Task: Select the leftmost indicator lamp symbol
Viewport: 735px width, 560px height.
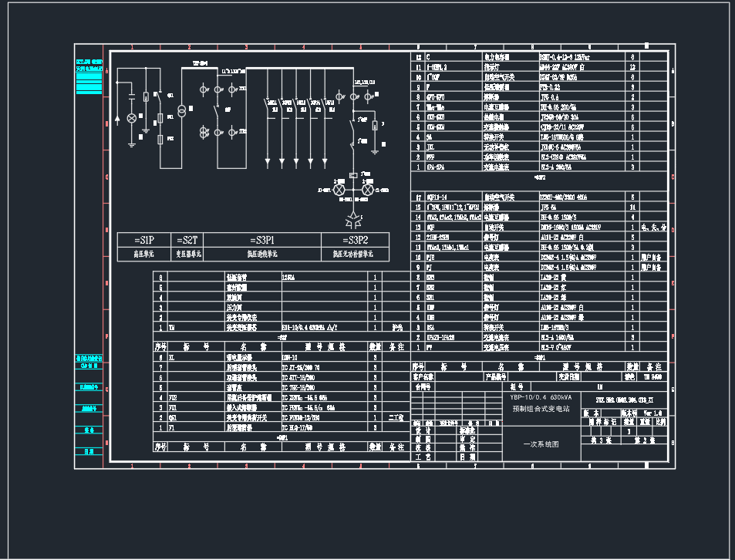Action: click(x=131, y=117)
